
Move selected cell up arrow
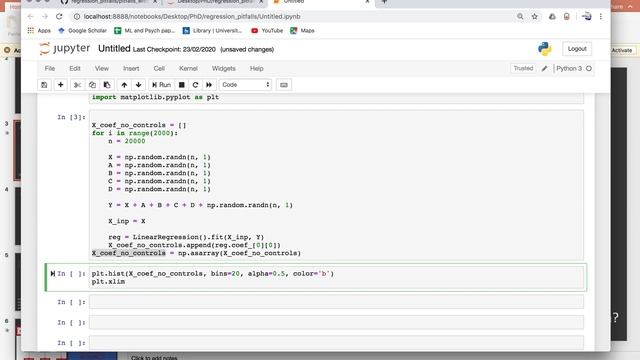pyautogui.click(x=124, y=85)
